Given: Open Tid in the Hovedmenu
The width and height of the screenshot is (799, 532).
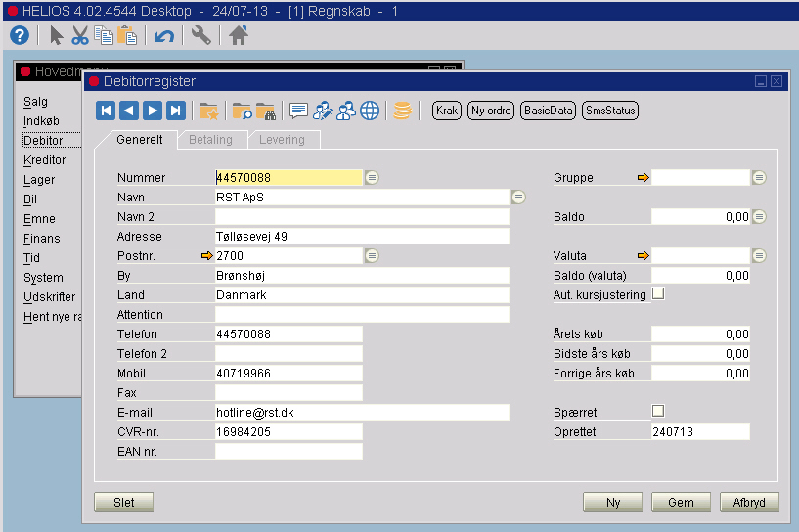Looking at the screenshot, I should [31, 258].
